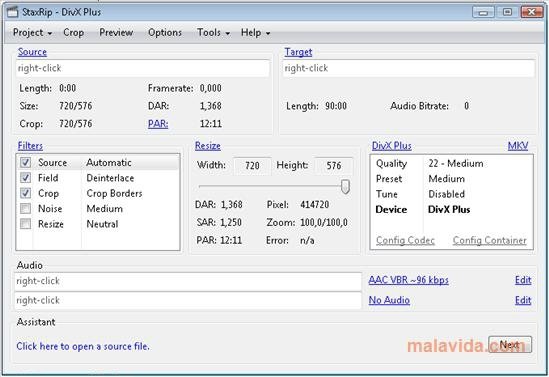549x377 pixels.
Task: Edit the AAC VBR audio profile
Action: click(x=523, y=280)
